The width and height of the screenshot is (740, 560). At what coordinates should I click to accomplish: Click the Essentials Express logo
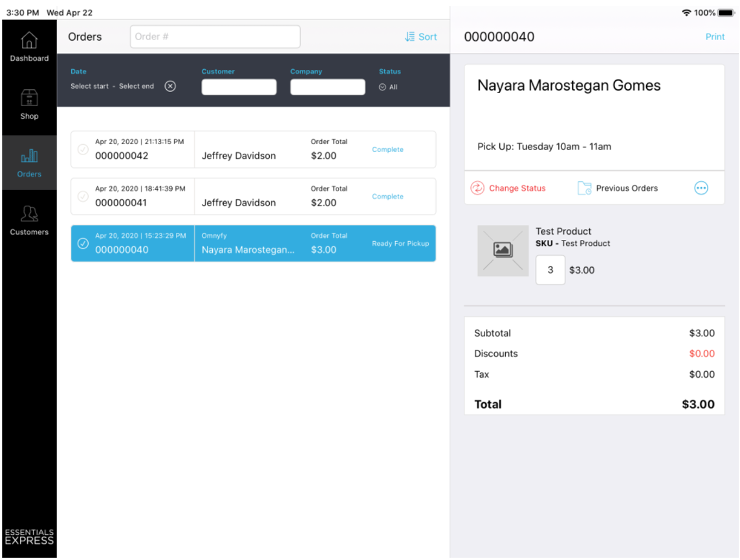pos(29,537)
